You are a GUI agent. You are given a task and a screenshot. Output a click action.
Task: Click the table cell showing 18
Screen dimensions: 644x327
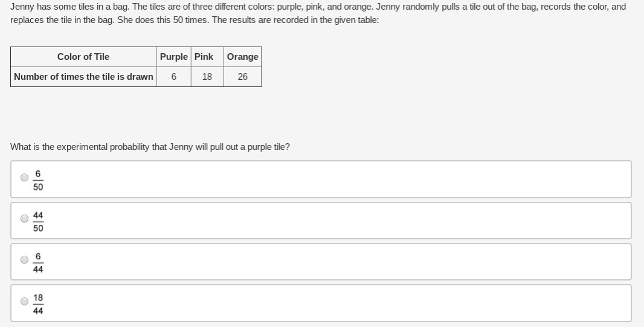(x=207, y=77)
